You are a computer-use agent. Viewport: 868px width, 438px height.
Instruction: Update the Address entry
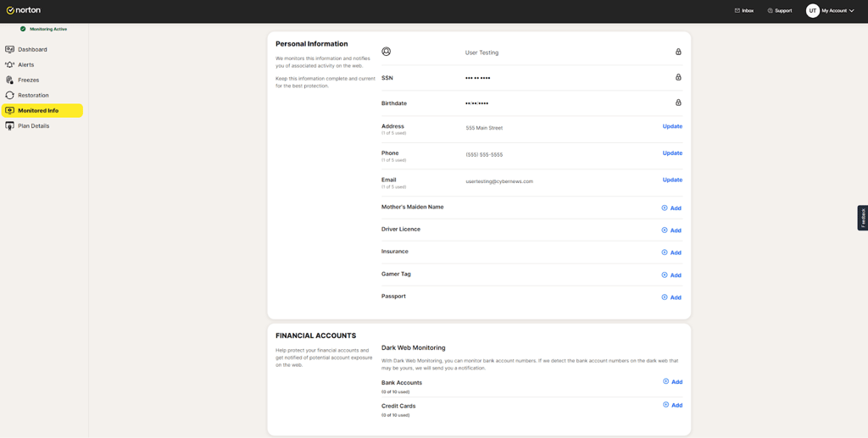[x=672, y=126]
